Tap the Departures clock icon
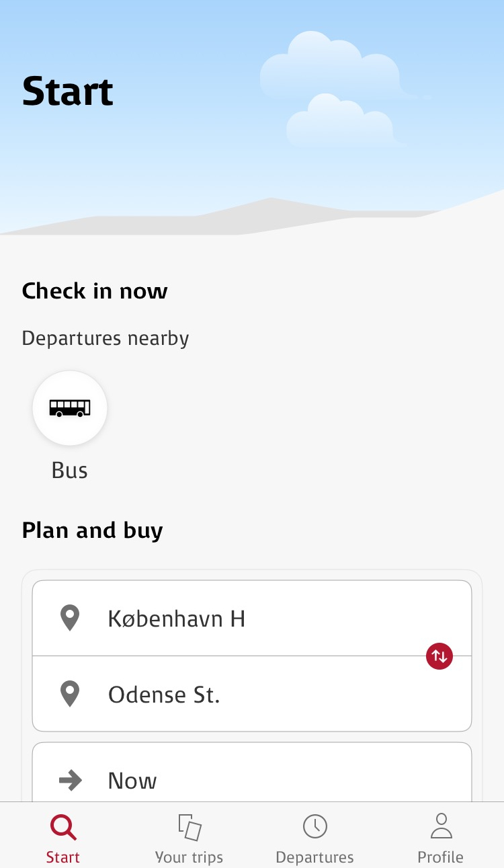Image resolution: width=504 pixels, height=868 pixels. click(314, 826)
